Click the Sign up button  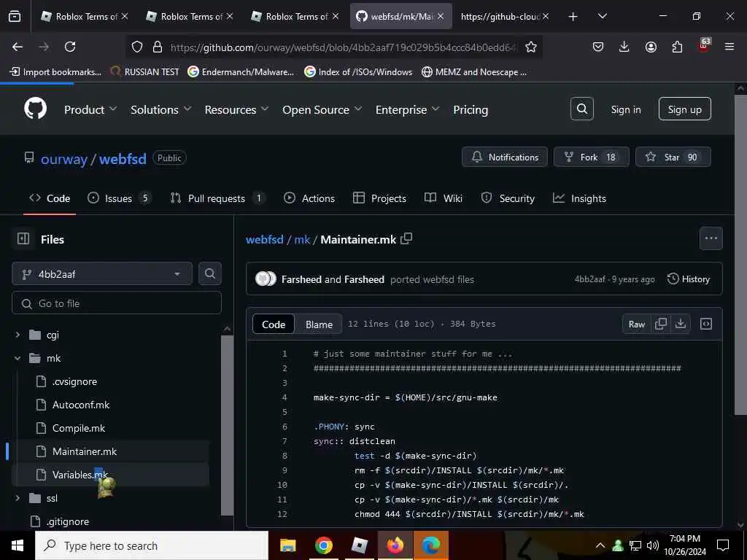[x=684, y=109]
